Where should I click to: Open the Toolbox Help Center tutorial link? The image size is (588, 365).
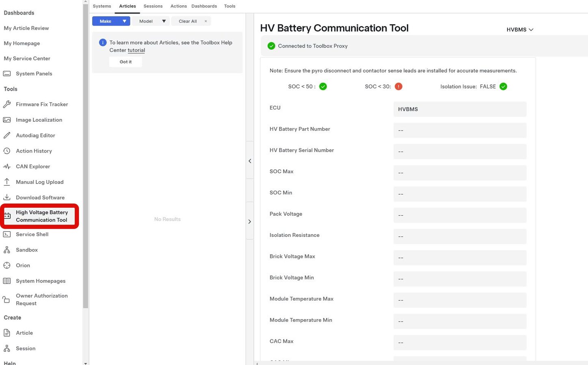(x=136, y=50)
